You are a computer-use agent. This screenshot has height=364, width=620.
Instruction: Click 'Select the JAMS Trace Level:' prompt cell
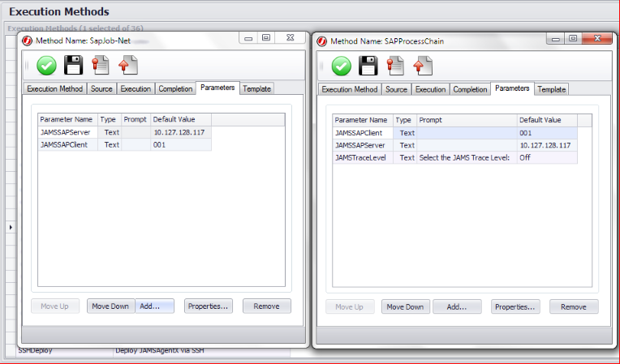click(x=467, y=157)
